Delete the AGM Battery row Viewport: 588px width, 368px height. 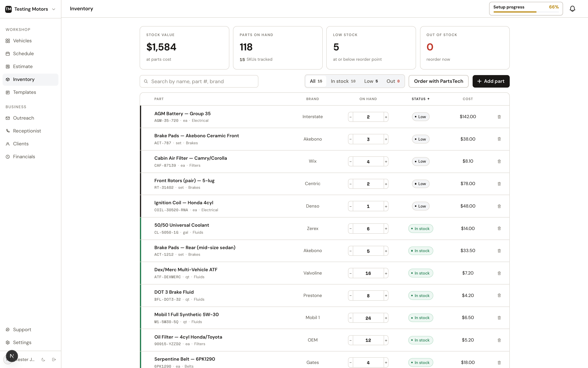click(499, 117)
